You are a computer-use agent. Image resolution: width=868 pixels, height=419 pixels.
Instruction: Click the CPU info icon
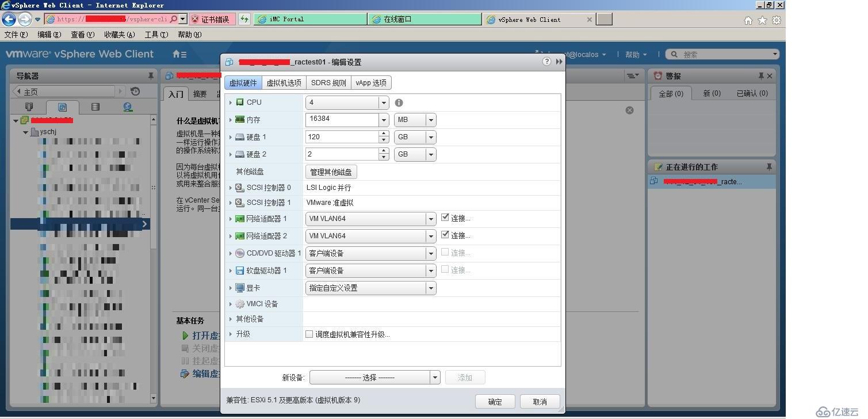399,102
